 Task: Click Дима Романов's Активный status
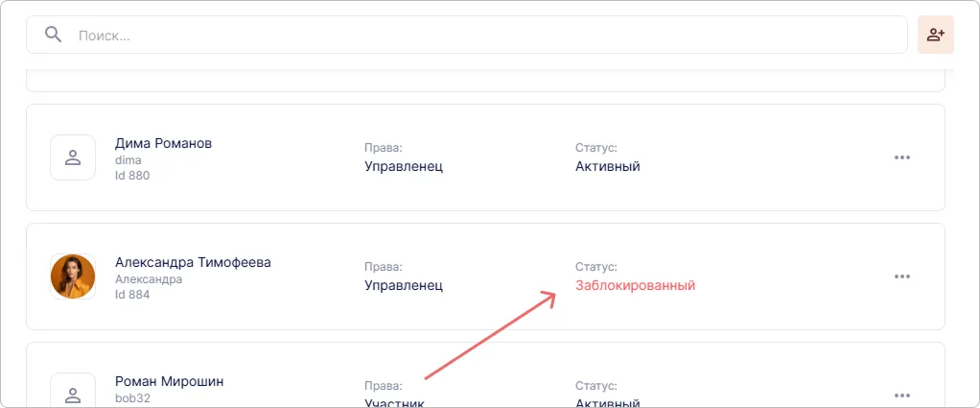pos(607,166)
